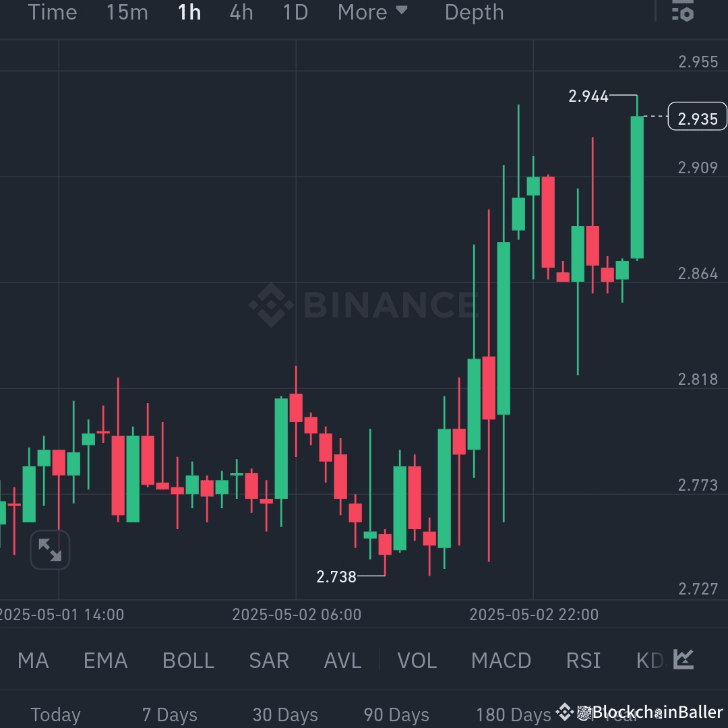The height and width of the screenshot is (728, 728).
Task: Open the Depth chart view
Action: tap(474, 12)
